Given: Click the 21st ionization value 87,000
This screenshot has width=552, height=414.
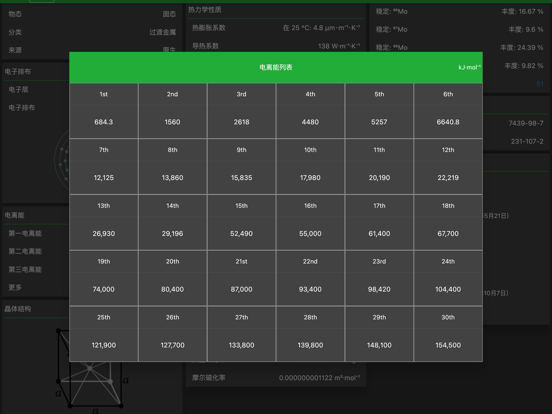Looking at the screenshot, I should (242, 289).
